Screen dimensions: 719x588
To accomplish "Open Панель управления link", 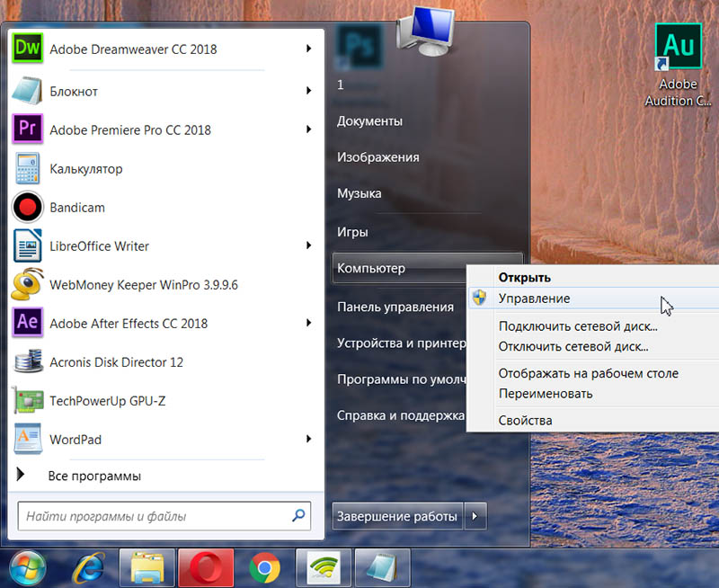I will click(395, 307).
